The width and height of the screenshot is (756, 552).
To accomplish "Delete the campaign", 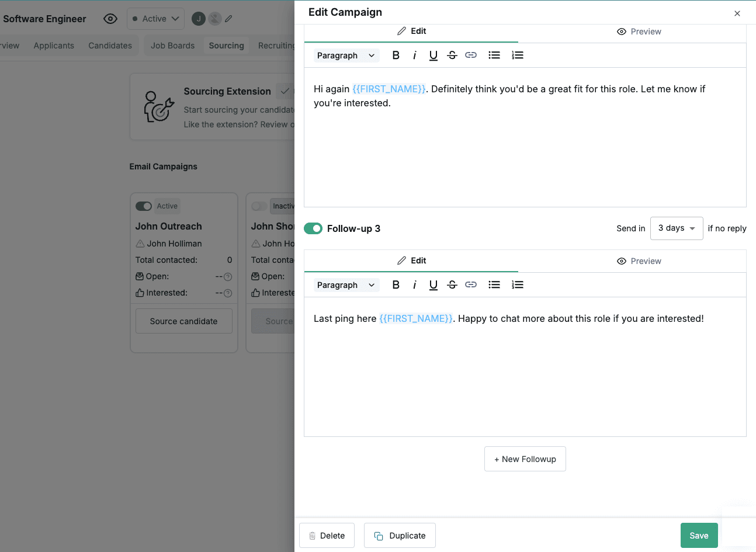I will pyautogui.click(x=327, y=536).
